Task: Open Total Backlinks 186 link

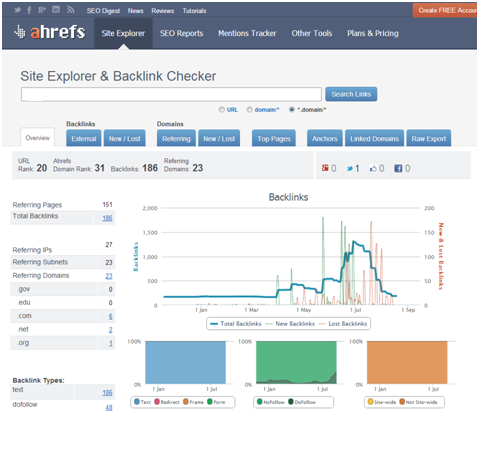Action: 107,218
